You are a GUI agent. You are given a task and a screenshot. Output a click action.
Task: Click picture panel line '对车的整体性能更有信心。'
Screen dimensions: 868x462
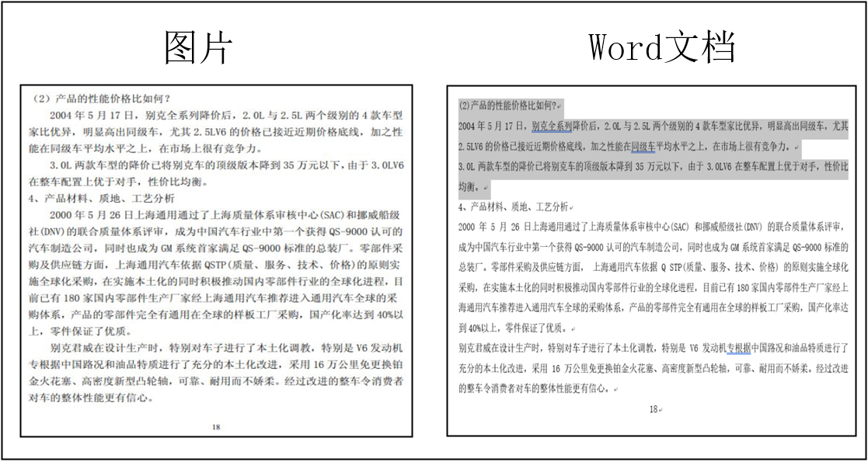tap(91, 398)
